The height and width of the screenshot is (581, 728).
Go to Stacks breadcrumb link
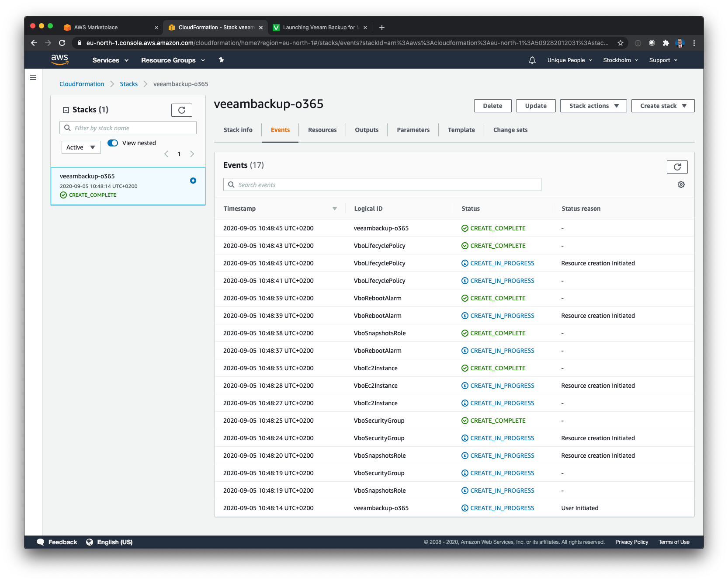point(128,84)
